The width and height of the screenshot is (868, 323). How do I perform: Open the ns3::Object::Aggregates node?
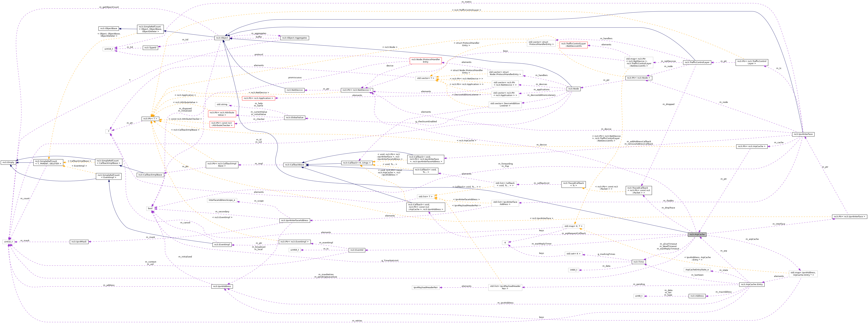pyautogui.click(x=294, y=38)
